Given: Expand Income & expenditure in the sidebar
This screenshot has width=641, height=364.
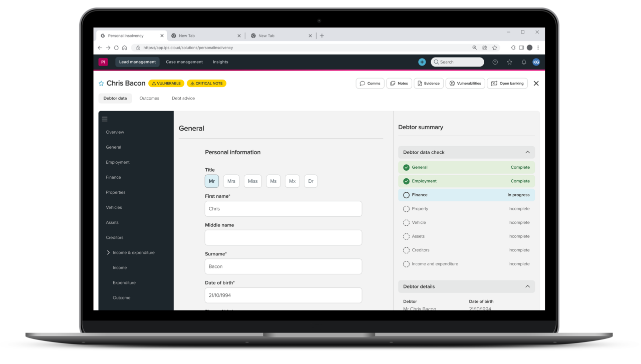Looking at the screenshot, I should 108,253.
